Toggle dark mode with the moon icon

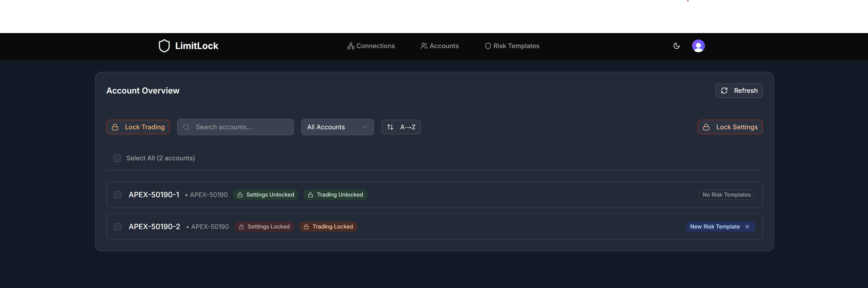(676, 46)
